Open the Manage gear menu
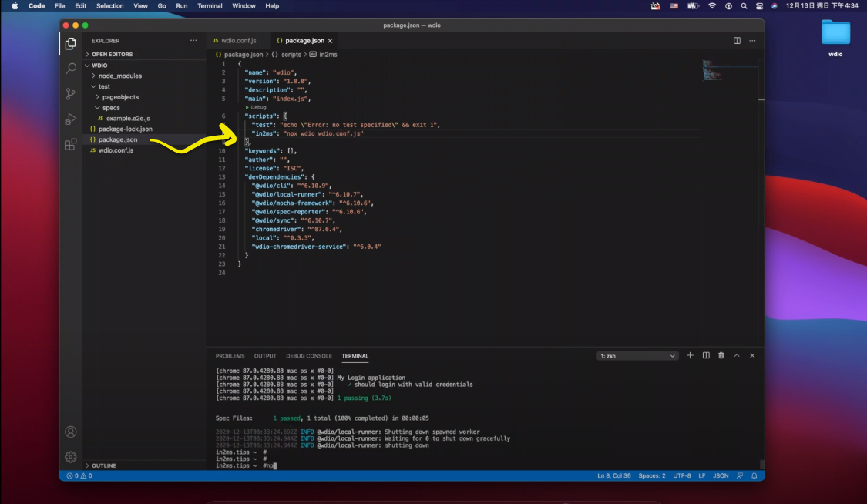Viewport: 867px width, 504px height. click(70, 457)
